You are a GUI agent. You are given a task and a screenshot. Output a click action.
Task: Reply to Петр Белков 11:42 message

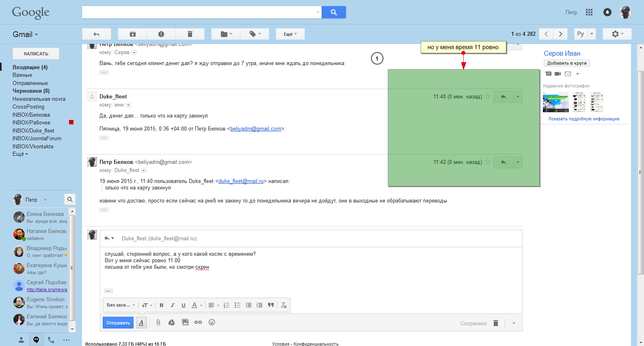(504, 162)
